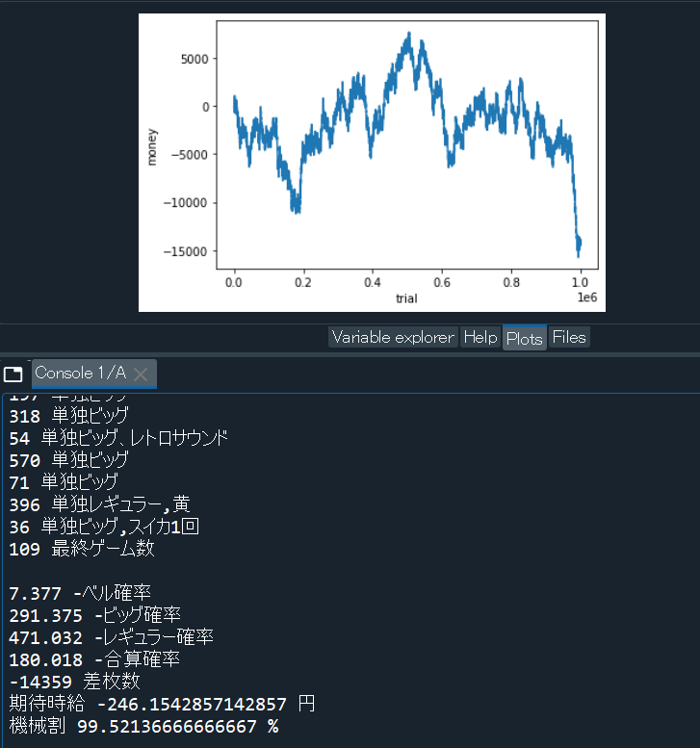Viewport: 700px width, 748px height.
Task: Click the '-10000' y-axis tick label
Action: [x=186, y=203]
